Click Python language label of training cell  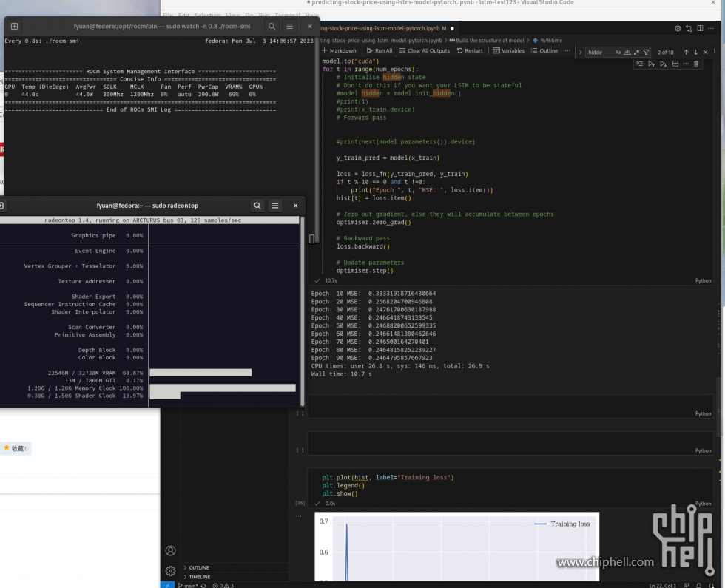[703, 280]
